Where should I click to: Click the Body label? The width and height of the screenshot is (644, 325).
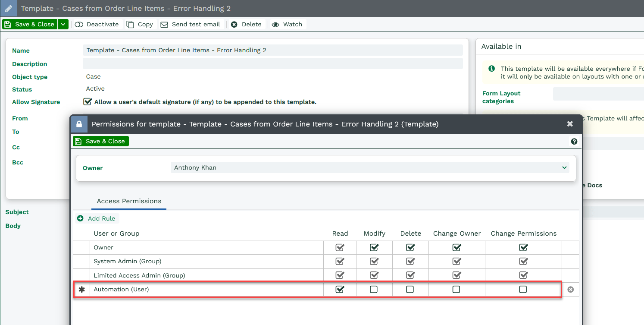click(x=13, y=226)
